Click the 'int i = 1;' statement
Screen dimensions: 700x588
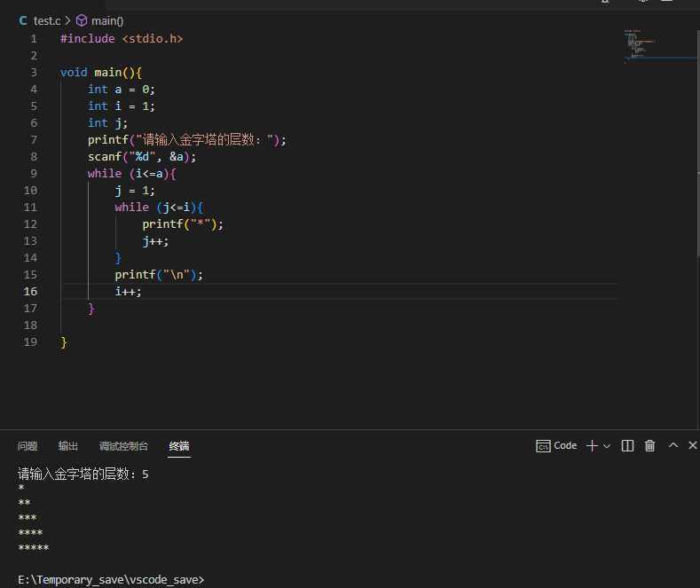(x=122, y=106)
